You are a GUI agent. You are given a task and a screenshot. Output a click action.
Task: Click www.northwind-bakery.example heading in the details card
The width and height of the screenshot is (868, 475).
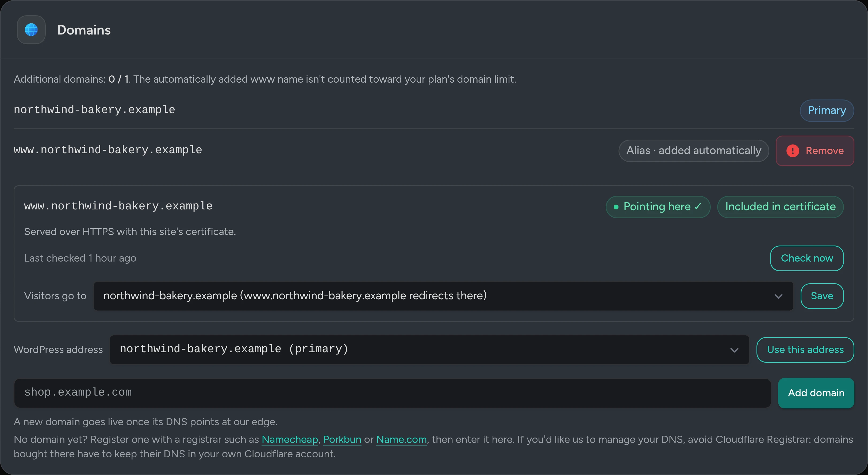click(118, 206)
